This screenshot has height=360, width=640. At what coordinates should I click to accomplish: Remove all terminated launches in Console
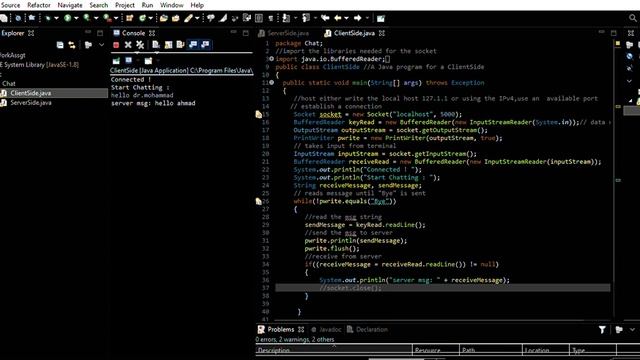(140, 45)
